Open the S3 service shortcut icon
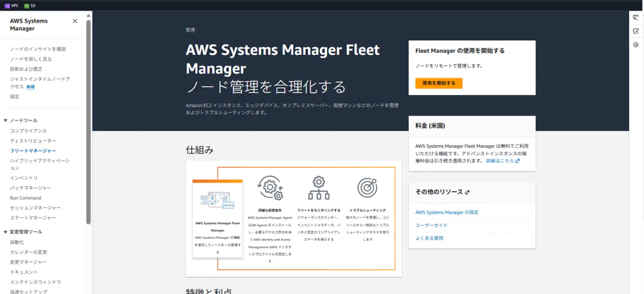644x294 pixels. pos(27,6)
